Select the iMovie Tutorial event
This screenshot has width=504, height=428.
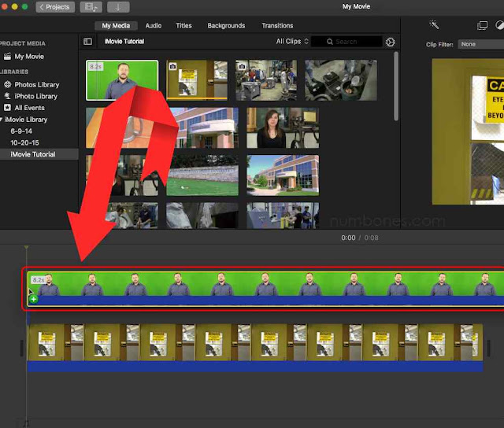[x=39, y=154]
